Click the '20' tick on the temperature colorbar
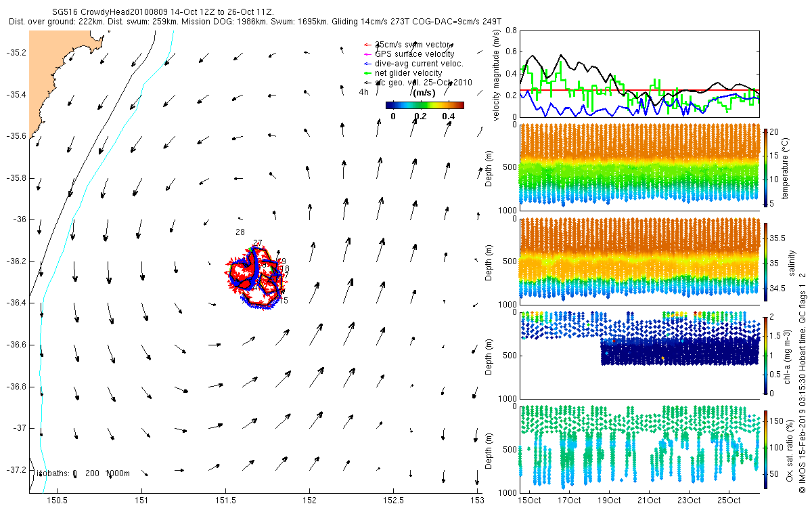 (775, 132)
